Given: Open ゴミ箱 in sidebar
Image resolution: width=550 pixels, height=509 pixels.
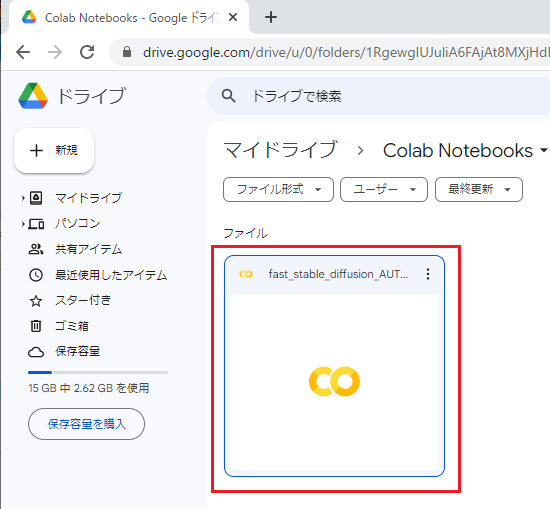Looking at the screenshot, I should (72, 326).
